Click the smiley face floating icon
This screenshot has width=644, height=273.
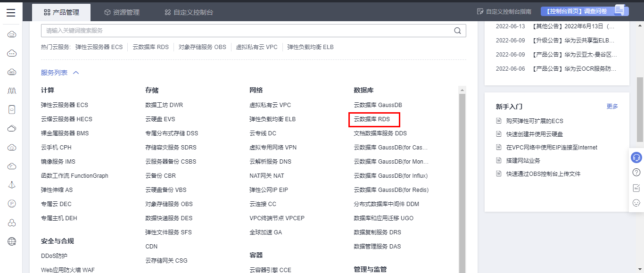click(x=636, y=203)
